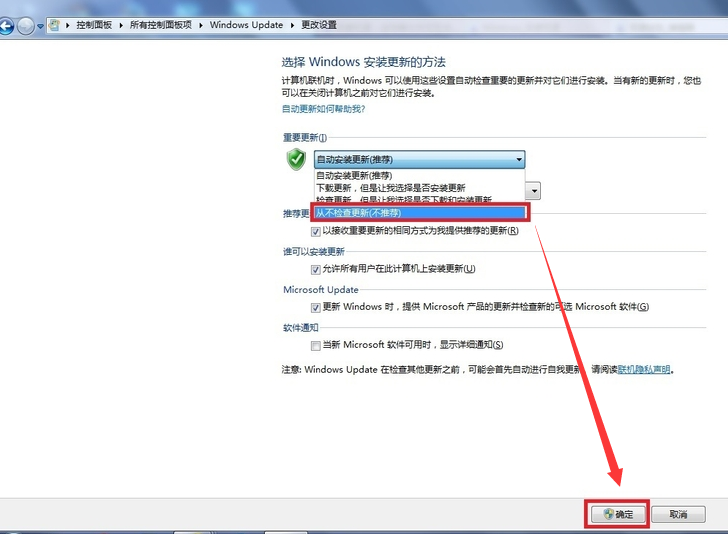Open the recent pages dropdown arrow
The height and width of the screenshot is (534, 728).
40,26
